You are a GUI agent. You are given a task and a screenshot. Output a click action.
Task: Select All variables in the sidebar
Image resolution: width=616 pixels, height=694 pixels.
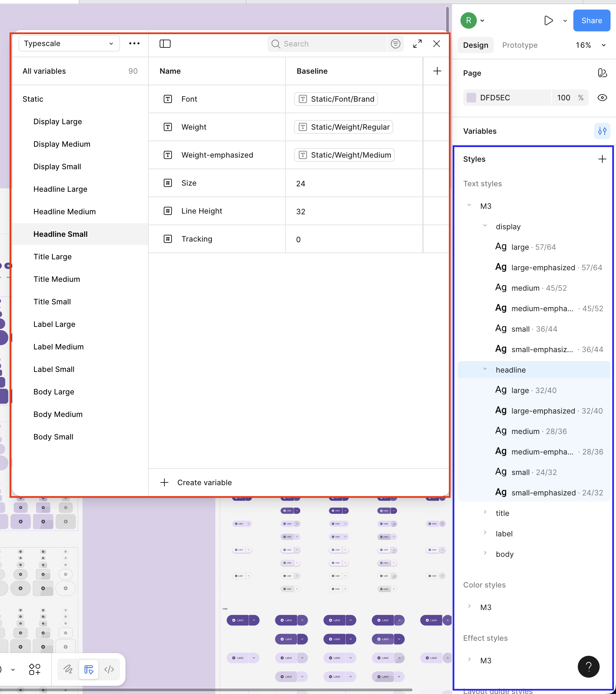pyautogui.click(x=80, y=71)
